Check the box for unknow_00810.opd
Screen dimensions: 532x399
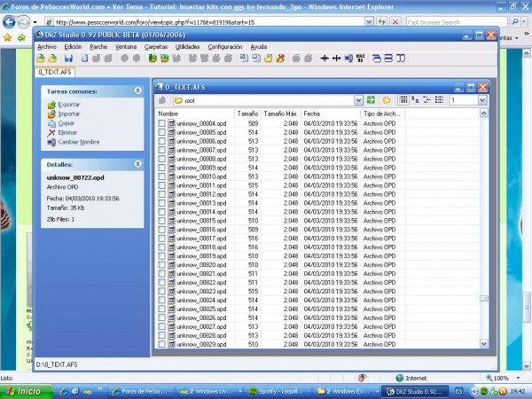(x=162, y=176)
